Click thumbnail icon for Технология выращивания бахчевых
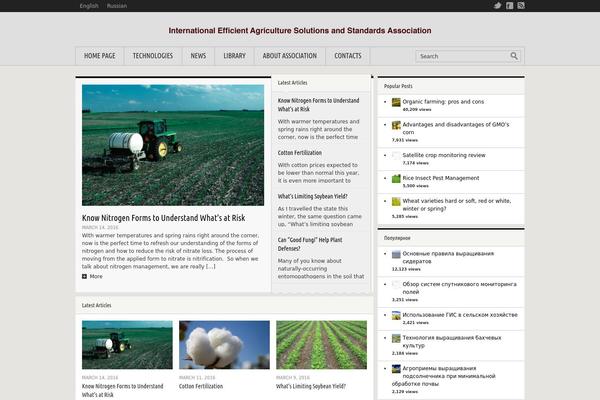Screen dimensions: 600x400 click(x=396, y=338)
